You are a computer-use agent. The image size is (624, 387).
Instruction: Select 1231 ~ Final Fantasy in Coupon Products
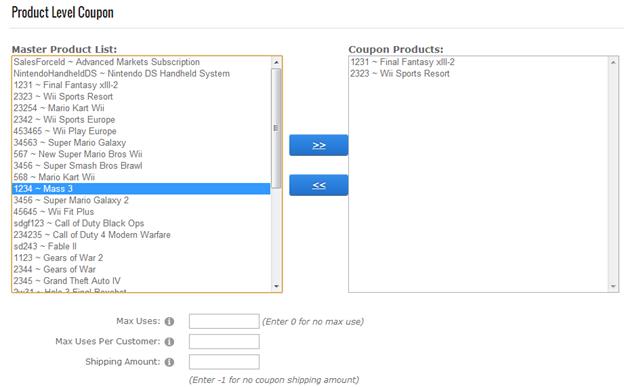(478, 62)
